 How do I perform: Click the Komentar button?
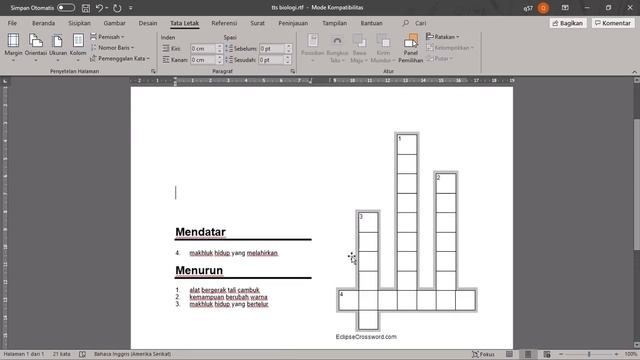click(613, 23)
